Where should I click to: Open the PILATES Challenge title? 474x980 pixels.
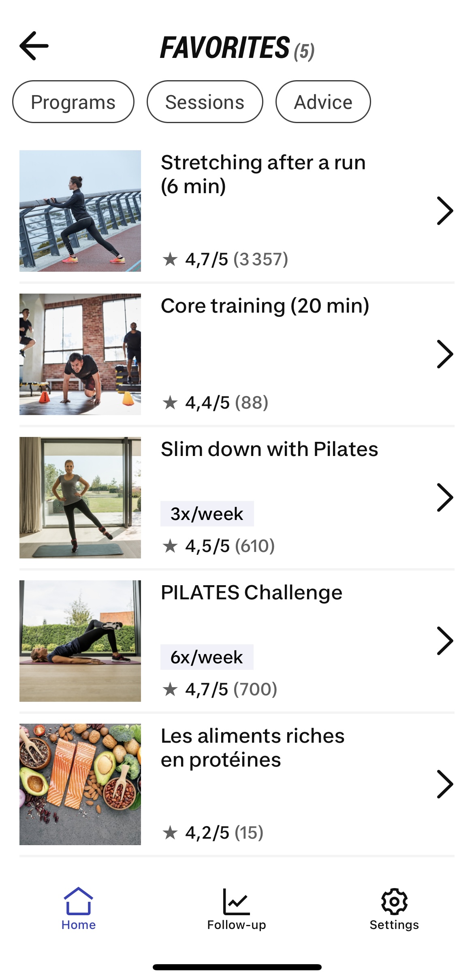[x=252, y=592]
